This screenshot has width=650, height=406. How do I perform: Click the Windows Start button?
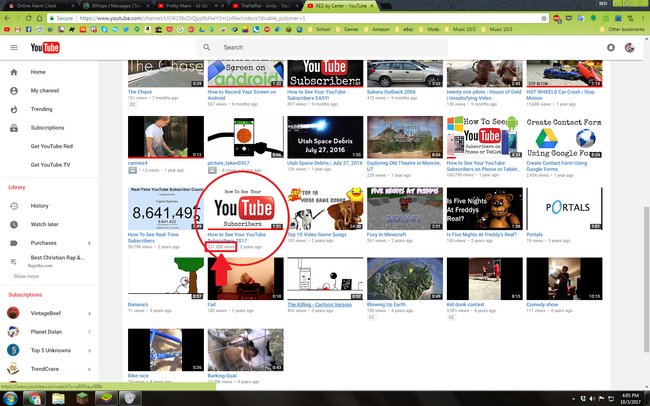point(10,399)
